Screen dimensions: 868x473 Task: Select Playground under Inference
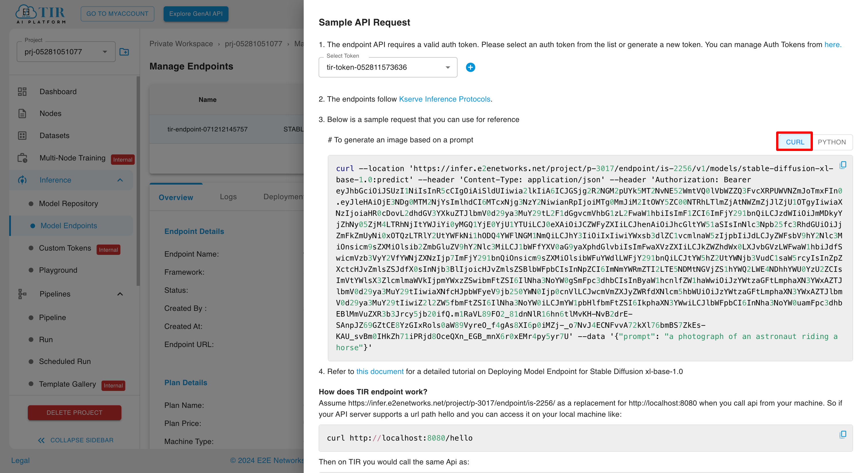click(x=58, y=270)
